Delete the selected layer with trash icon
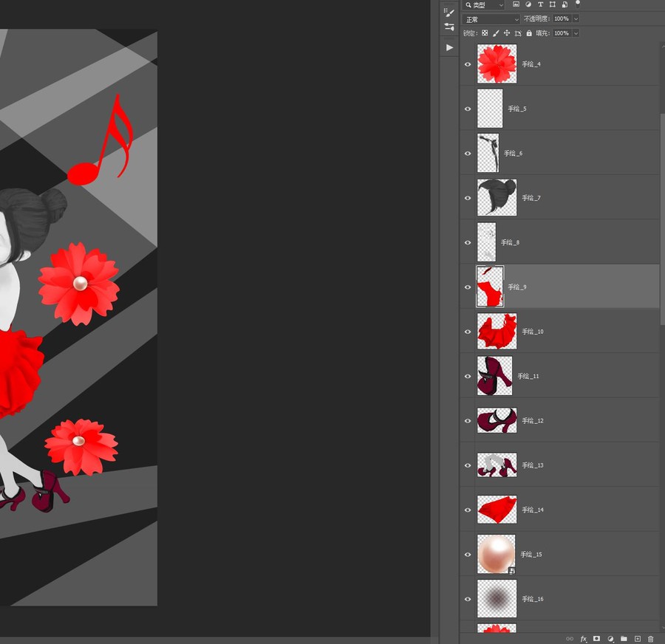 [x=650, y=639]
